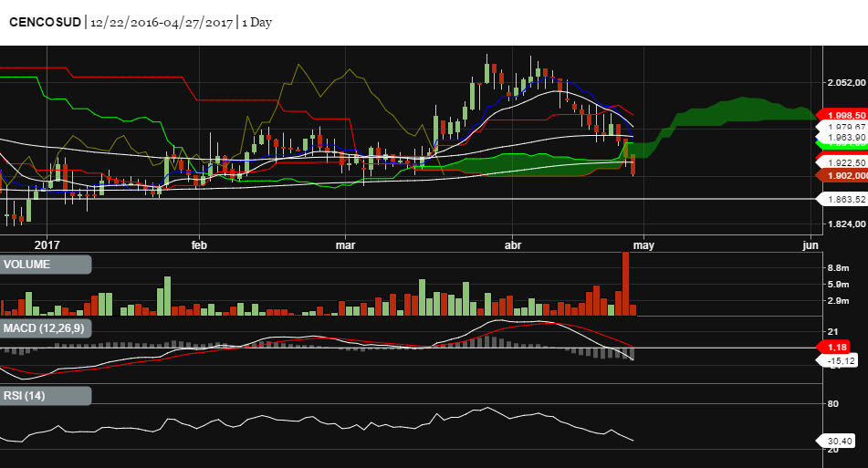The image size is (868, 468).
Task: Click the date range 12/22/2016-04/27/2017
Action: [161, 23]
